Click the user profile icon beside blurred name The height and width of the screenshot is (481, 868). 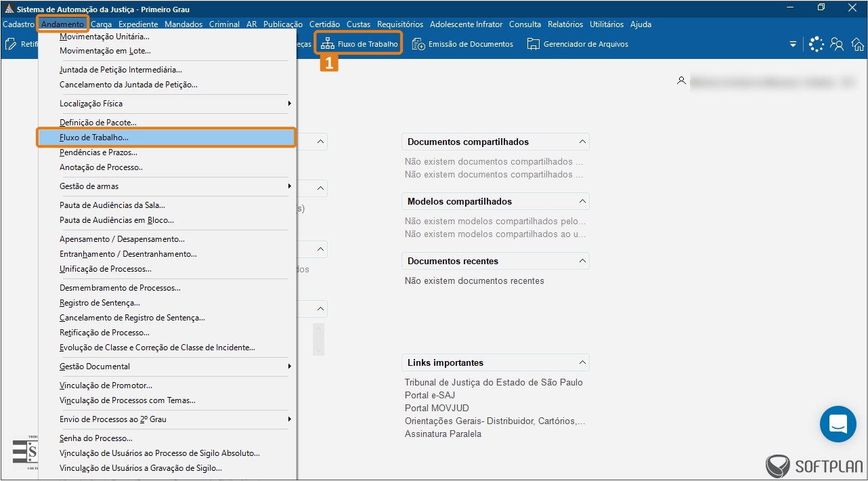[681, 81]
